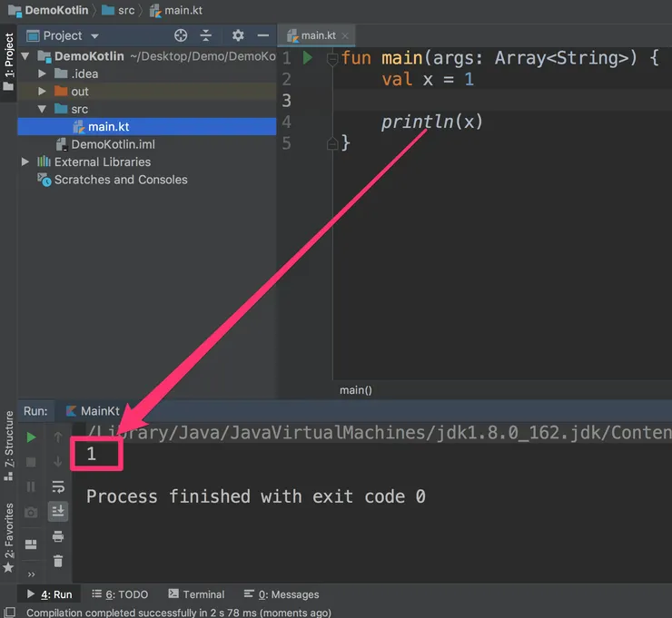Run main function from gutter play icon
672x618 pixels.
tap(307, 57)
